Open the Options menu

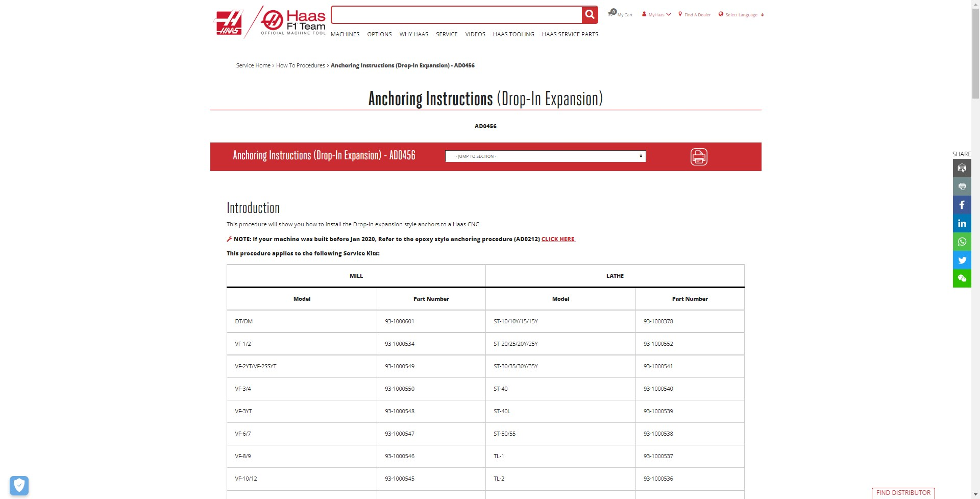[379, 34]
